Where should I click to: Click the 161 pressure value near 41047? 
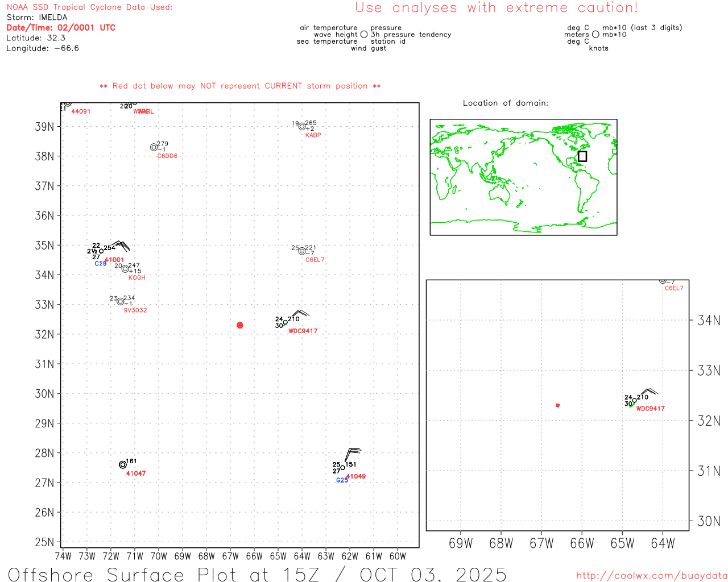click(131, 462)
